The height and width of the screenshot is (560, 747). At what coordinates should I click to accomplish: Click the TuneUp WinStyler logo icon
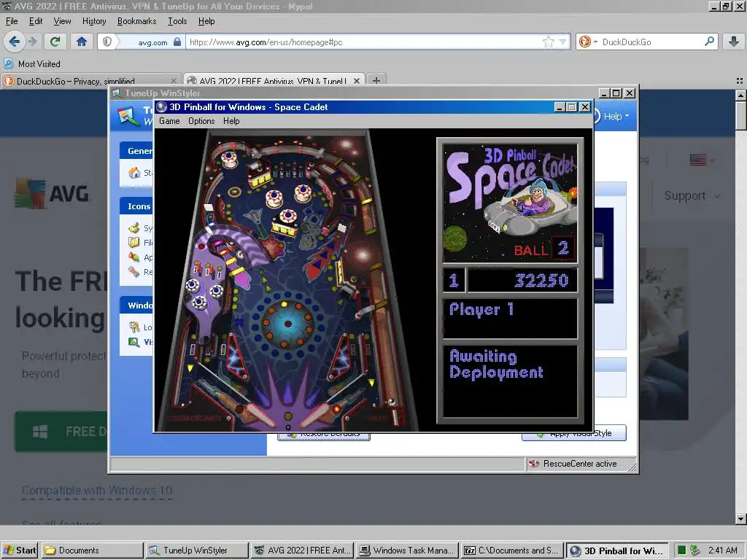tap(128, 116)
